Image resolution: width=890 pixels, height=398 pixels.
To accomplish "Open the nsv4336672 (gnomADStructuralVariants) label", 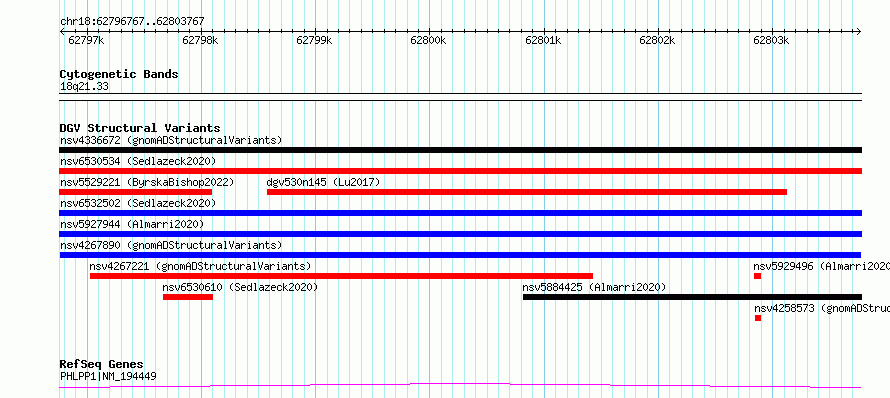I will [x=171, y=140].
